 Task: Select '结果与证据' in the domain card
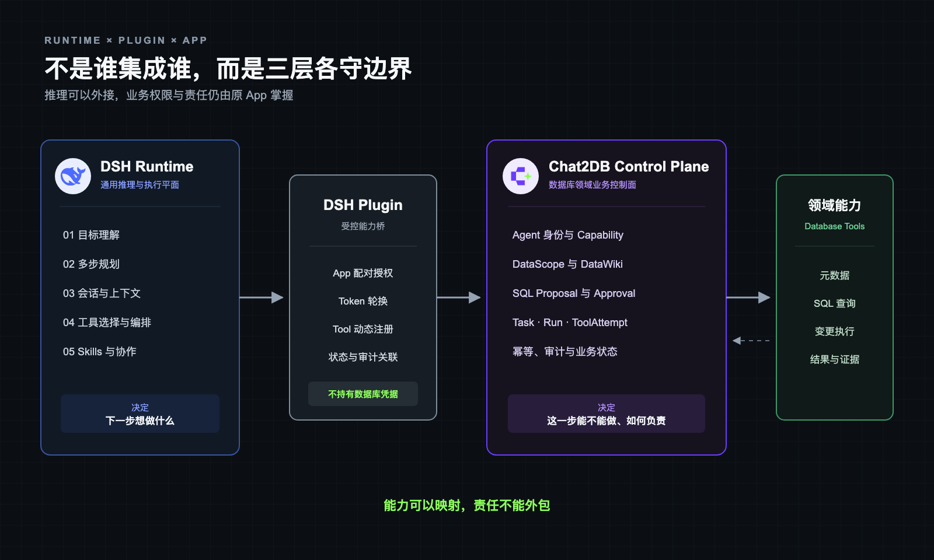[835, 359]
